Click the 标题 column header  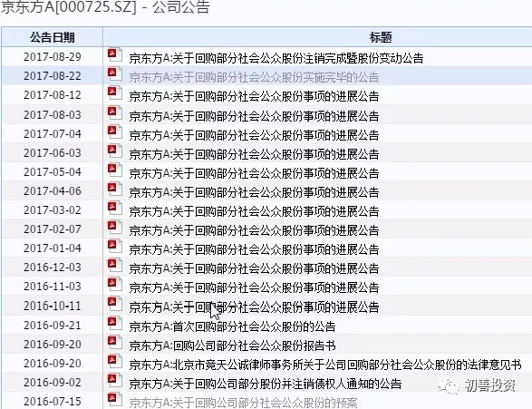click(x=381, y=37)
